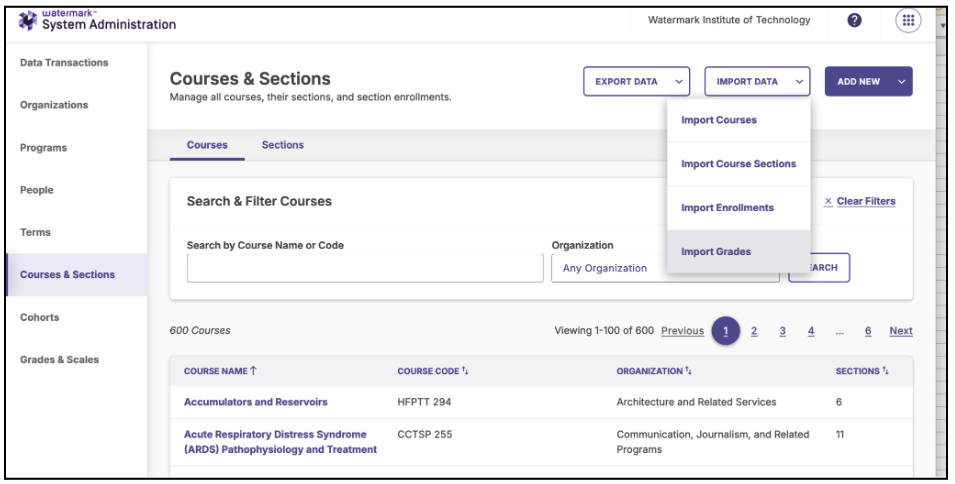
Task: Click the X icon beside Clear Filters
Action: coord(828,201)
